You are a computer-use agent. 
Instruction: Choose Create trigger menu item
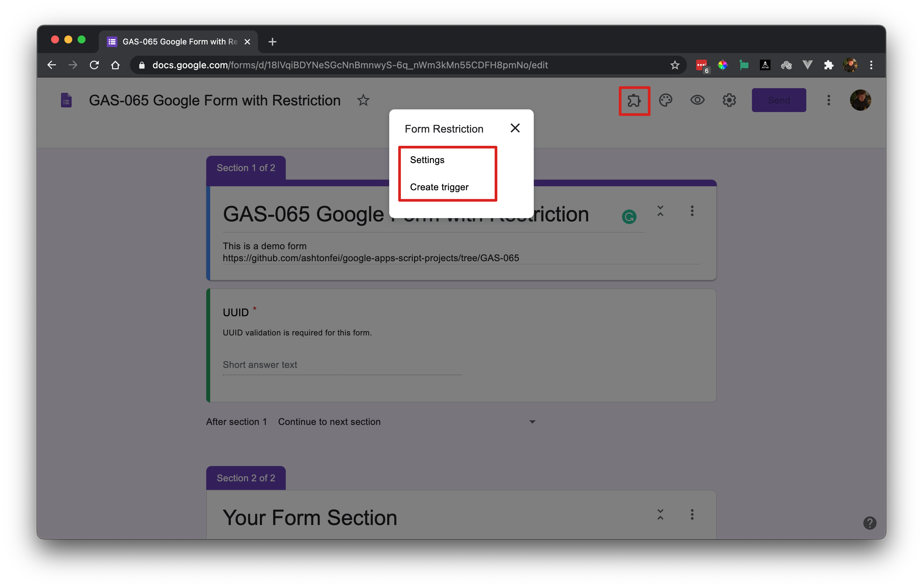tap(439, 187)
